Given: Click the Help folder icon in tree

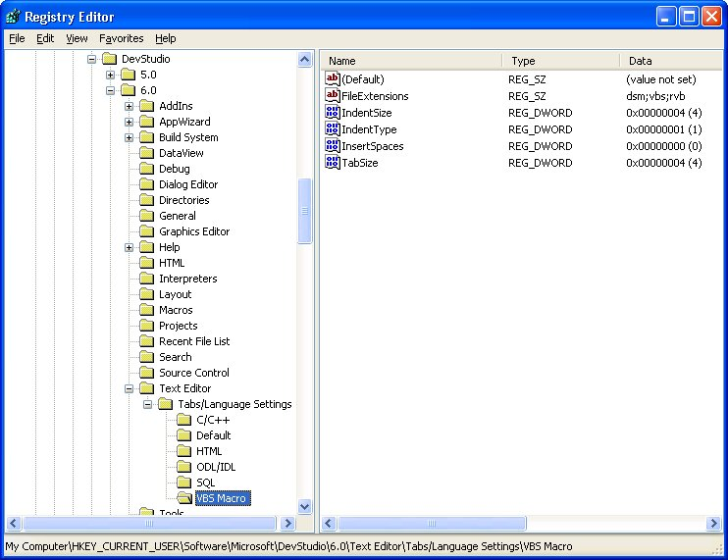Looking at the screenshot, I should (147, 247).
